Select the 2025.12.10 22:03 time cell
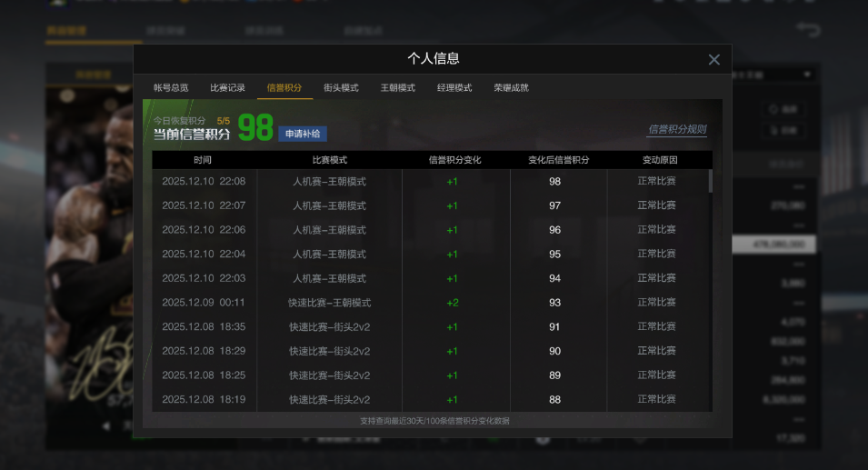 (x=204, y=278)
